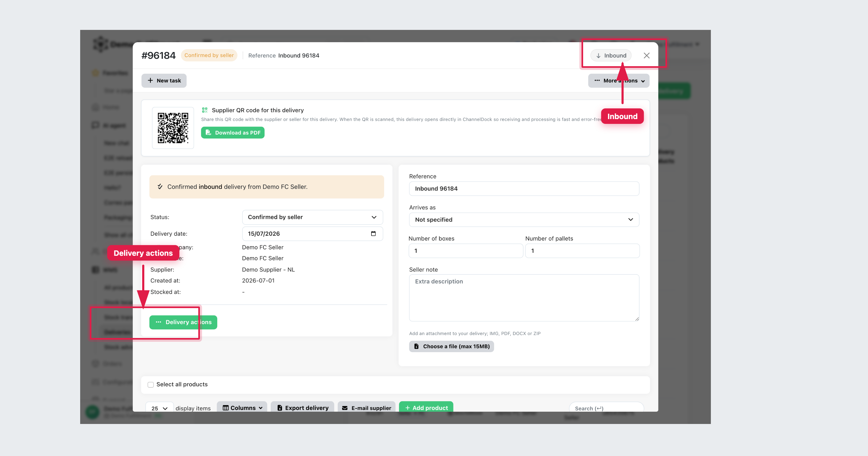Image resolution: width=868 pixels, height=456 pixels.
Task: Click the delivery number #96184 title
Action: point(158,56)
